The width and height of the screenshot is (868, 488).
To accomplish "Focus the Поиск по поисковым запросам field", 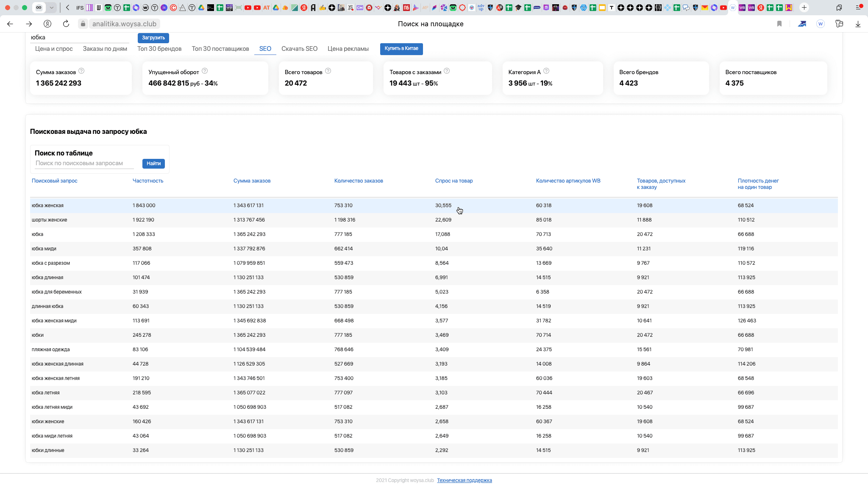I will pos(84,164).
